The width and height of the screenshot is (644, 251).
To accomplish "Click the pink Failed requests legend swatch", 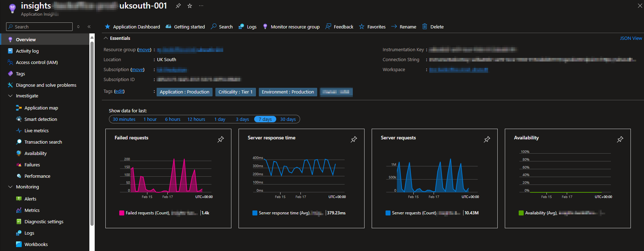I will click(122, 213).
